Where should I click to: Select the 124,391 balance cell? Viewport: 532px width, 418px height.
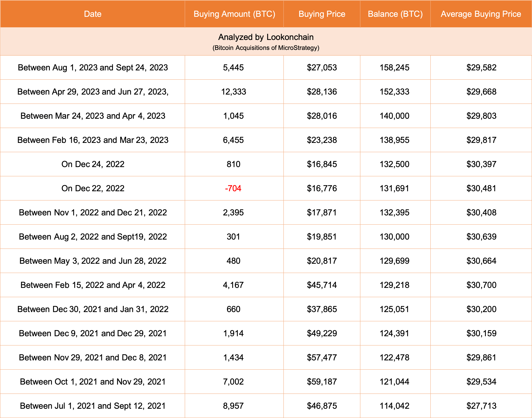tap(394, 333)
